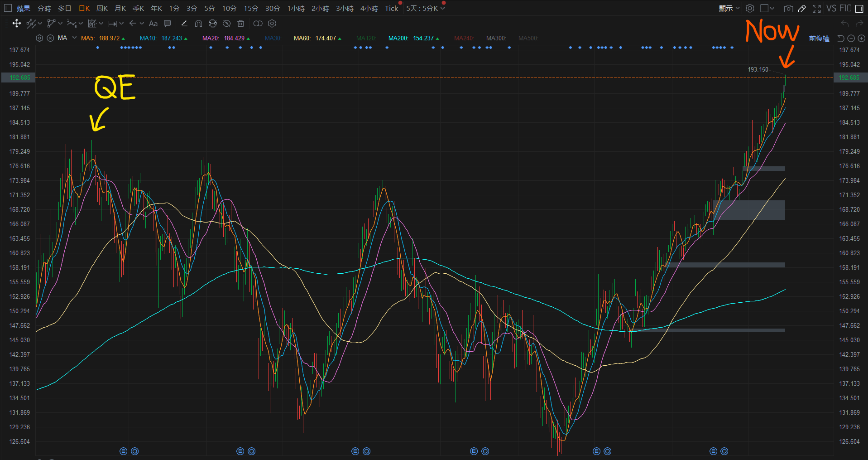Image resolution: width=868 pixels, height=460 pixels.
Task: Toggle the left sidebar panel icon
Action: coord(8,8)
